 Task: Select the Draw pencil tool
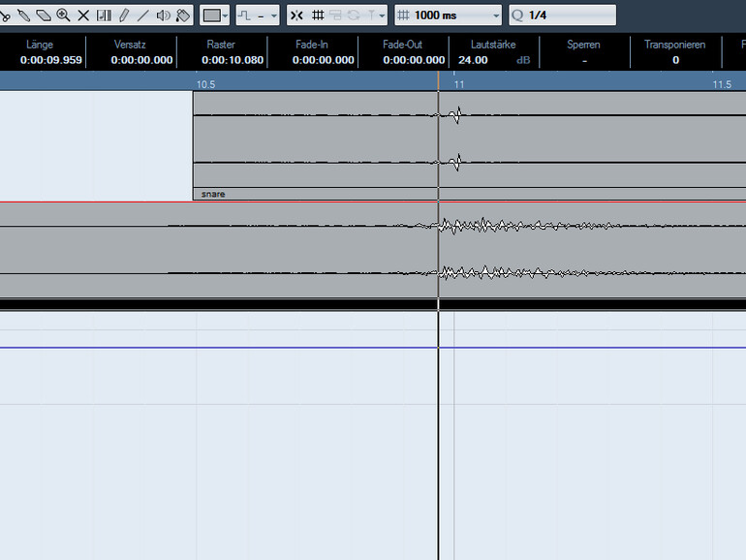[x=124, y=16]
